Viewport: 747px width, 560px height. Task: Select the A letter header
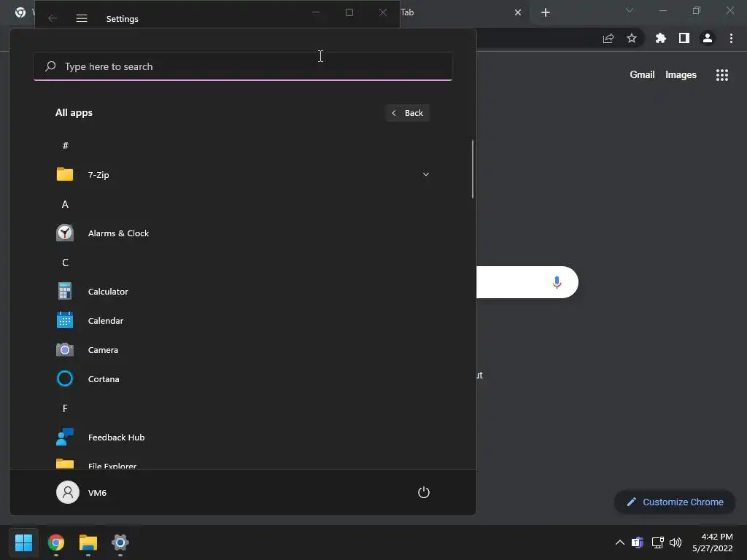[65, 204]
